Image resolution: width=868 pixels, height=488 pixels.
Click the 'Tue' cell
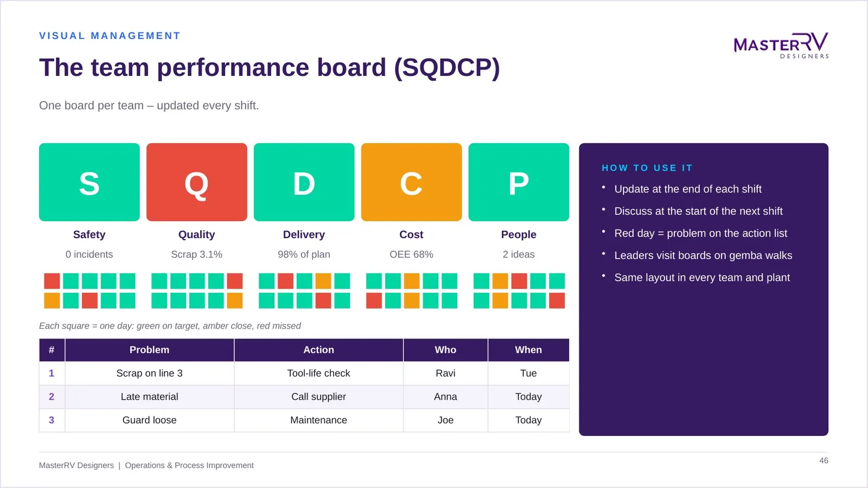529,374
